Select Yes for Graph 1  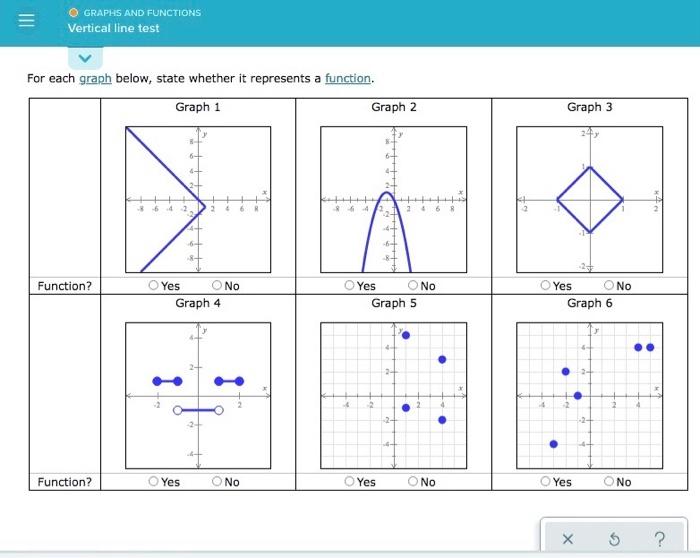point(154,285)
